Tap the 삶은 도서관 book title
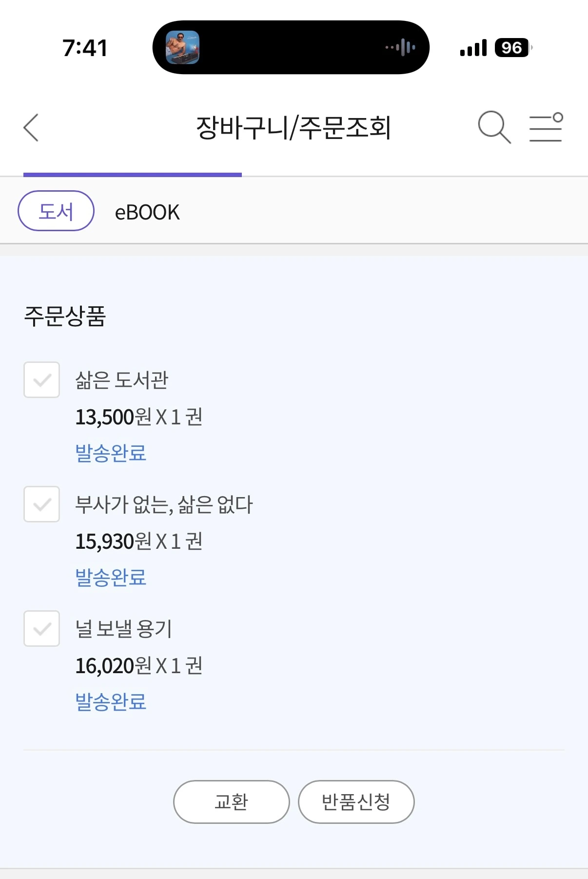Viewport: 588px width, 879px height. click(121, 380)
